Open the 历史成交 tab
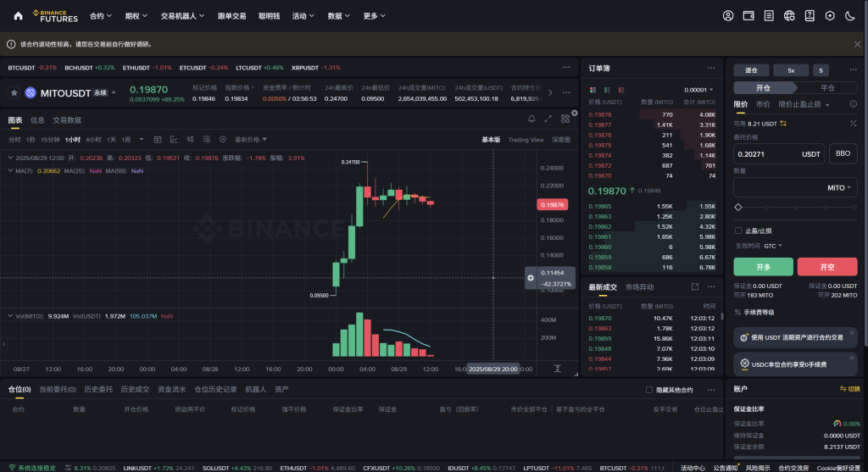Viewport: 868px width, 472px height. (x=135, y=390)
